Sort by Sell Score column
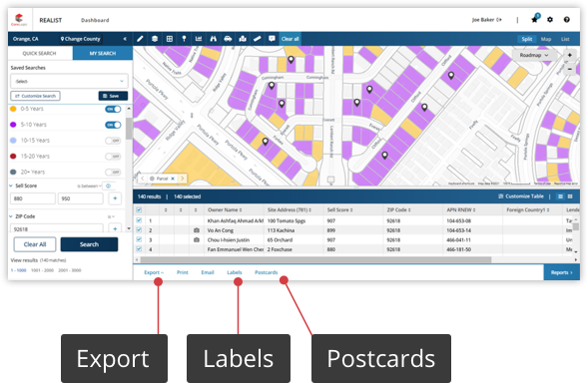Viewport: 588px width, 383px height. coord(339,209)
